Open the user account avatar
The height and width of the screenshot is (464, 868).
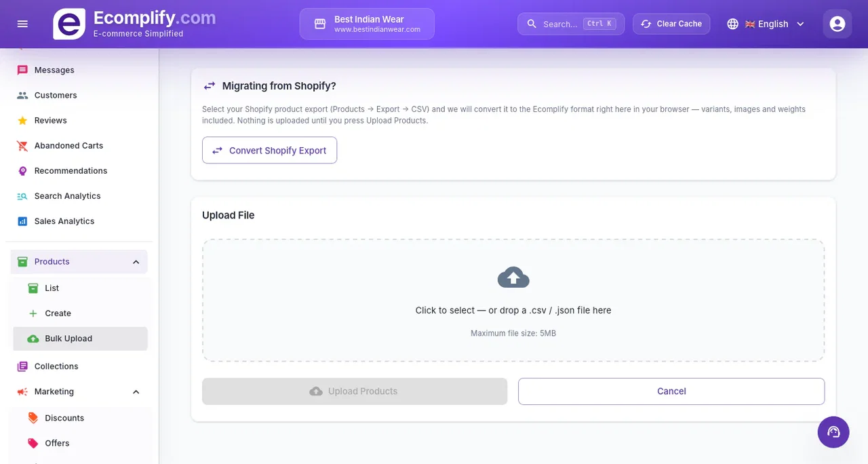[837, 24]
